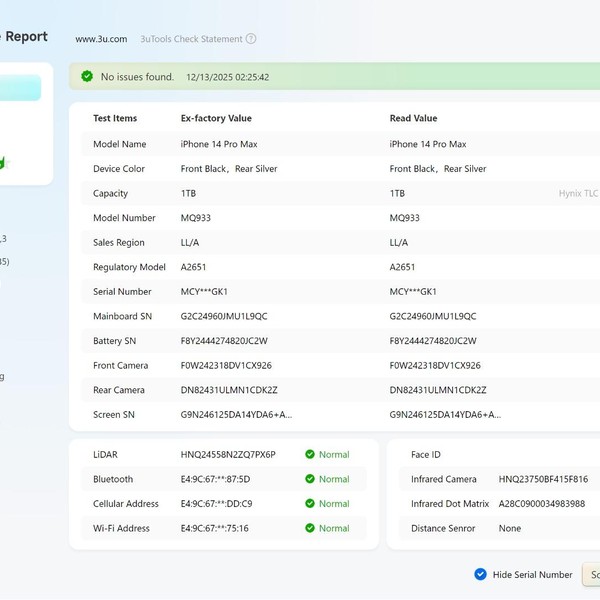Toggle the Hide Serial Number checkbox
This screenshot has height=600, width=600.
(x=480, y=574)
